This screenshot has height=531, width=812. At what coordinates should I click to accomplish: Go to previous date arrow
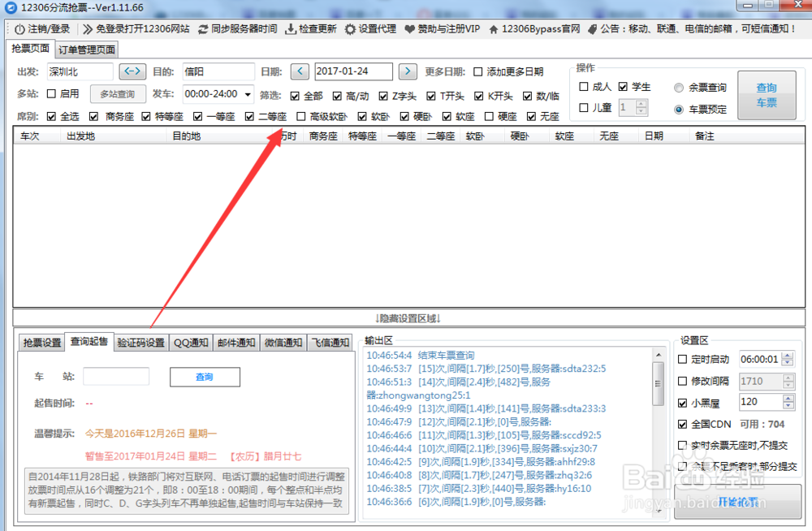pyautogui.click(x=300, y=71)
